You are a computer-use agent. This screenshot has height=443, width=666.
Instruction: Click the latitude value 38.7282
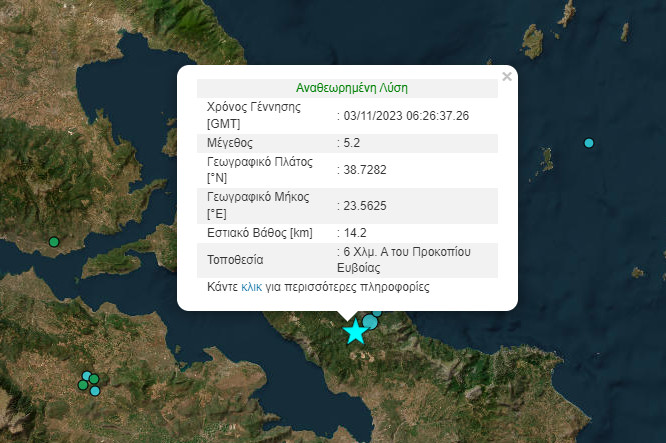(x=364, y=170)
